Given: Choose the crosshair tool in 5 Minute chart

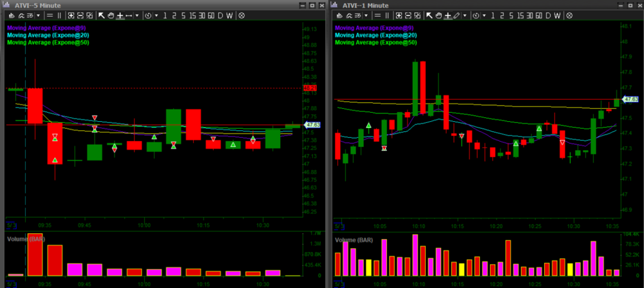Looking at the screenshot, I should (120, 15).
